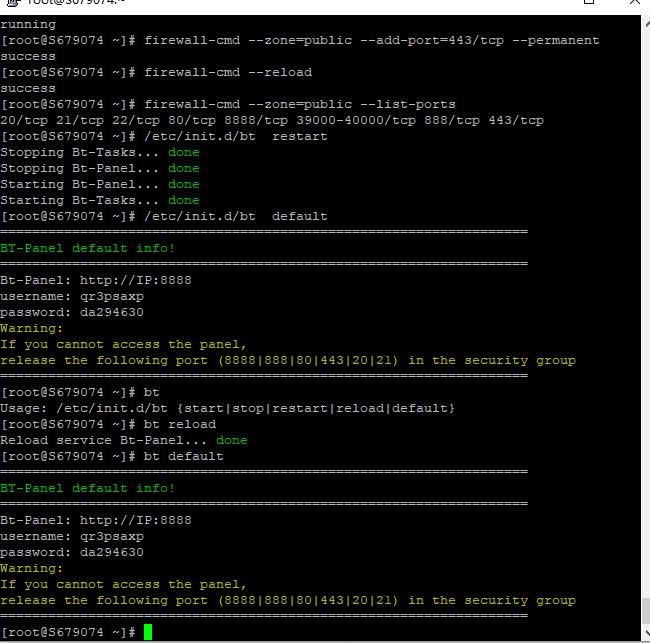650x643 pixels.
Task: Click the '--permanent' flag text
Action: 556,41
